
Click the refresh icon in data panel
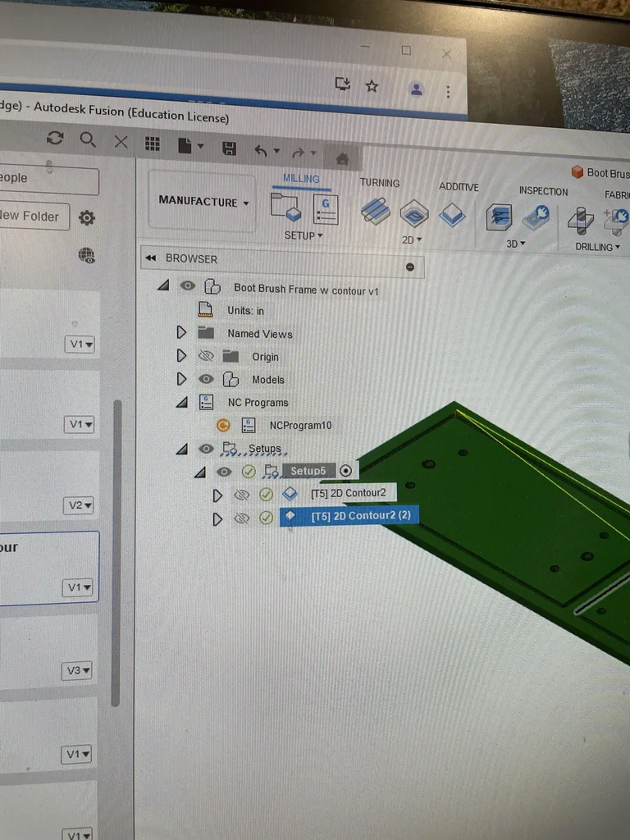coord(55,138)
